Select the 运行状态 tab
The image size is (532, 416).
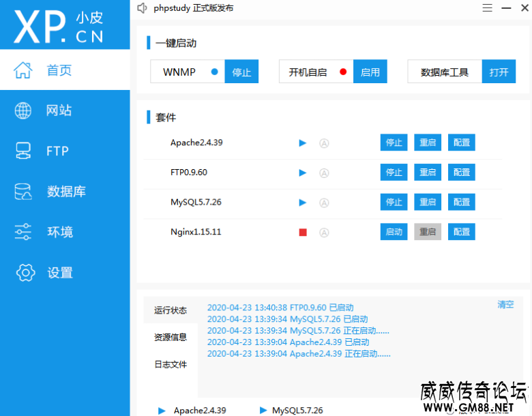coord(171,310)
